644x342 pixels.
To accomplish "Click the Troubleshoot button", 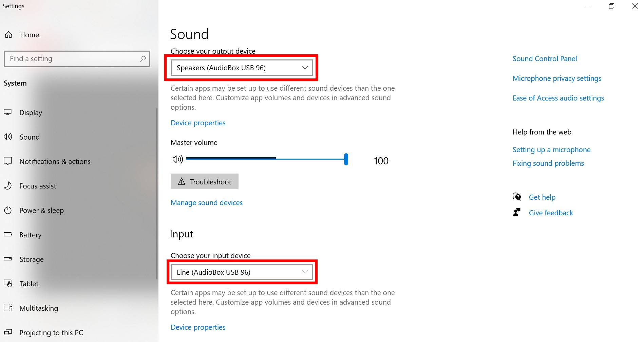I will click(204, 181).
